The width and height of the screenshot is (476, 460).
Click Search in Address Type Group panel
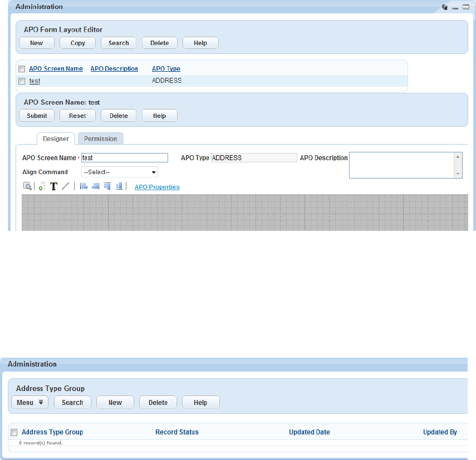click(72, 402)
